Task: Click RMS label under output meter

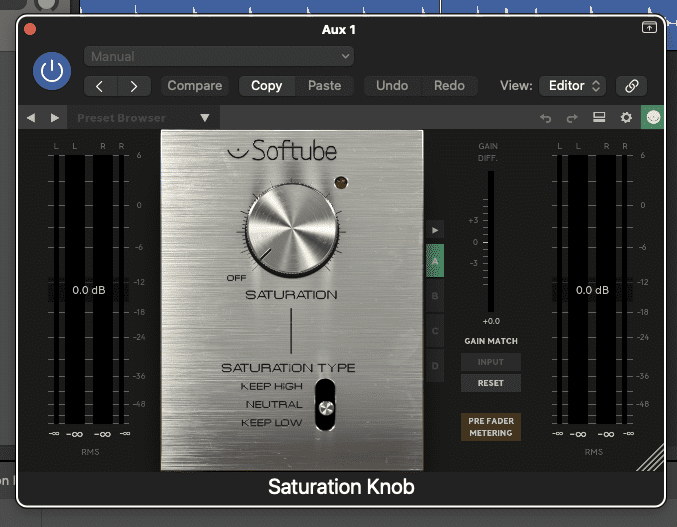Action: (594, 452)
